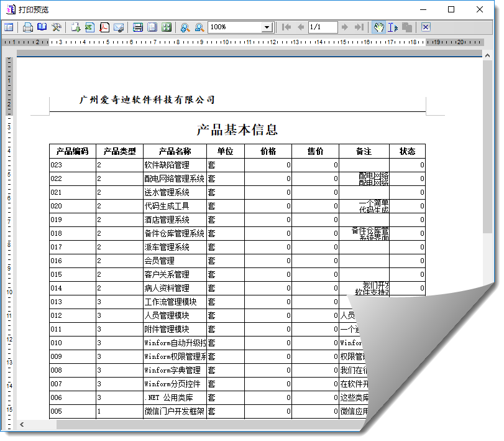Open page settings via the tools icon
The width and height of the screenshot is (504, 441).
[x=57, y=27]
